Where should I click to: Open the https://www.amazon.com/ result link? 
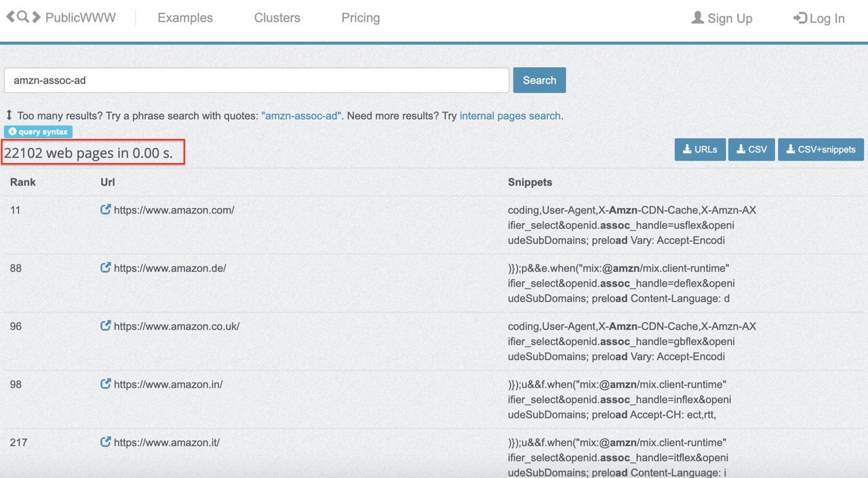point(174,210)
